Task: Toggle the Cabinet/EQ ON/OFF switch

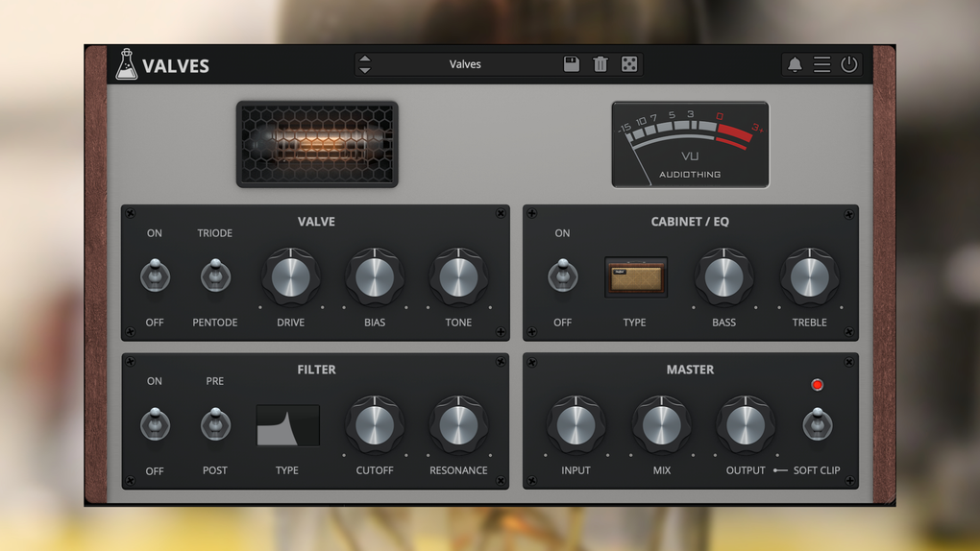Action: (x=562, y=275)
